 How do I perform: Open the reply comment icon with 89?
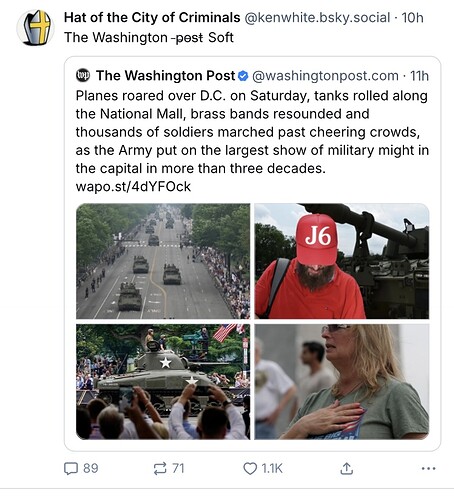click(x=71, y=468)
